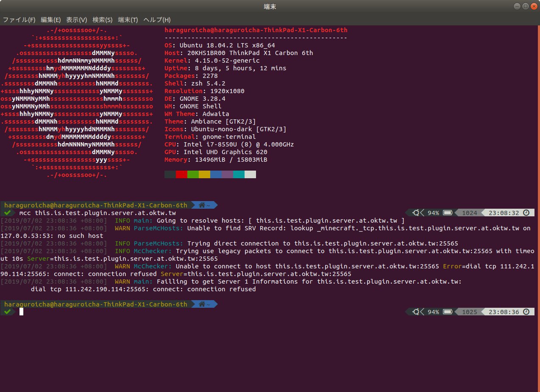540x392 pixels.
Task: Click the Terminal: gnome-terminal line
Action: (x=210, y=137)
